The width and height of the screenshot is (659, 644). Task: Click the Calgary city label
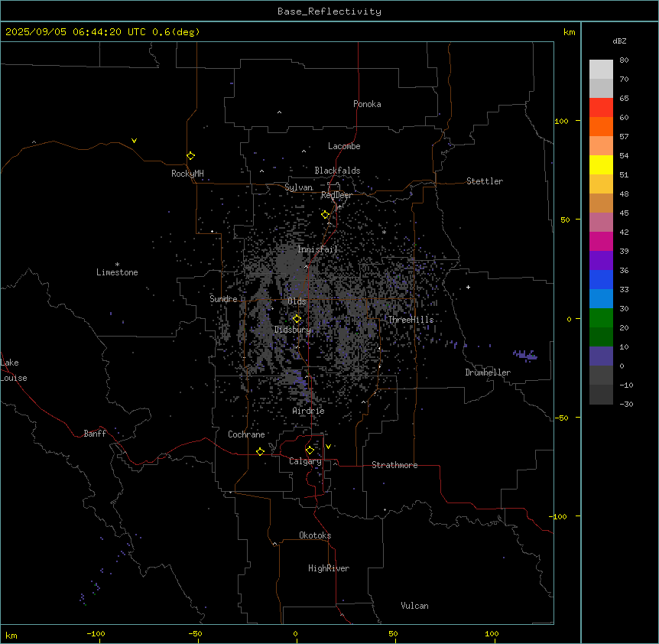[x=306, y=461]
